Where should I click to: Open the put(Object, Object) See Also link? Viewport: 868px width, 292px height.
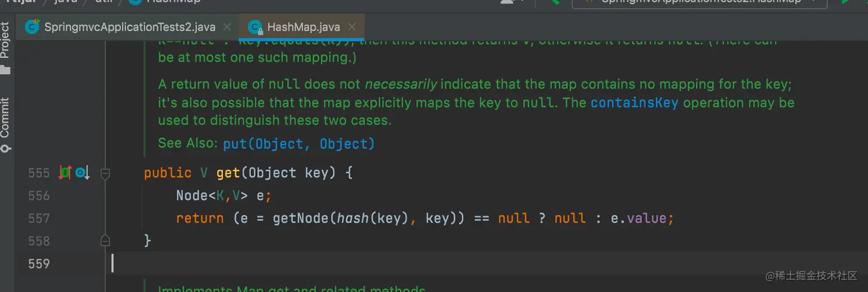coord(299,143)
